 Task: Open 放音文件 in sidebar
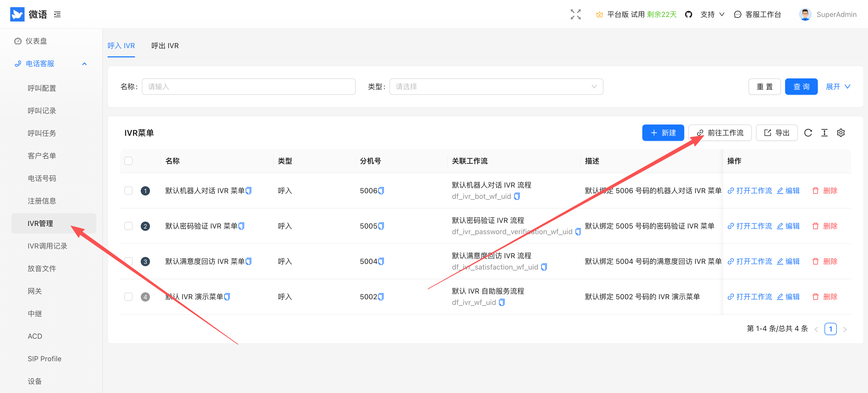pyautogui.click(x=42, y=268)
